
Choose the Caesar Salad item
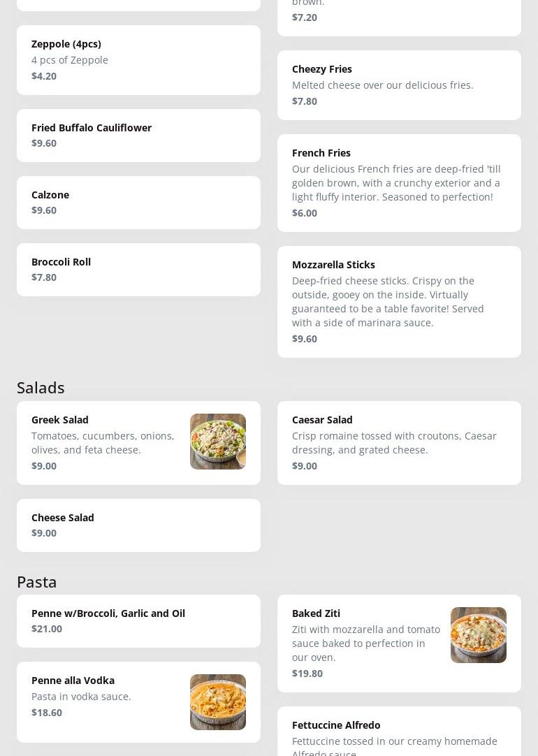tap(399, 443)
